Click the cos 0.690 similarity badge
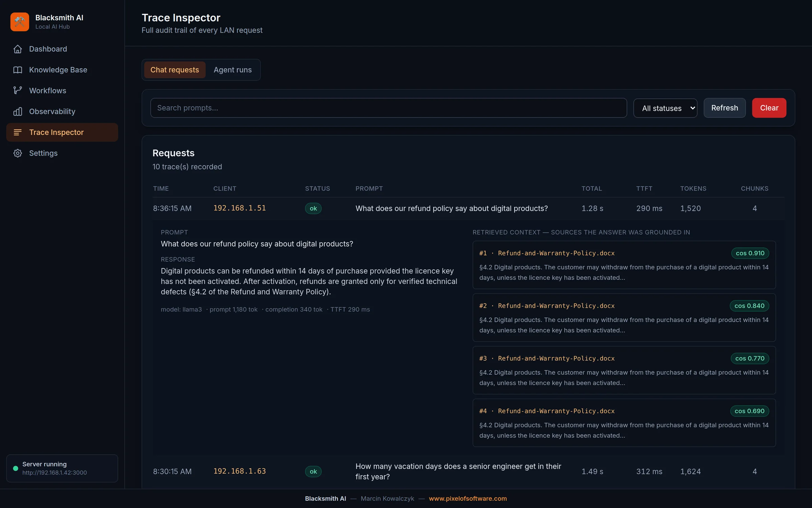Viewport: 812px width, 508px height. (749, 411)
